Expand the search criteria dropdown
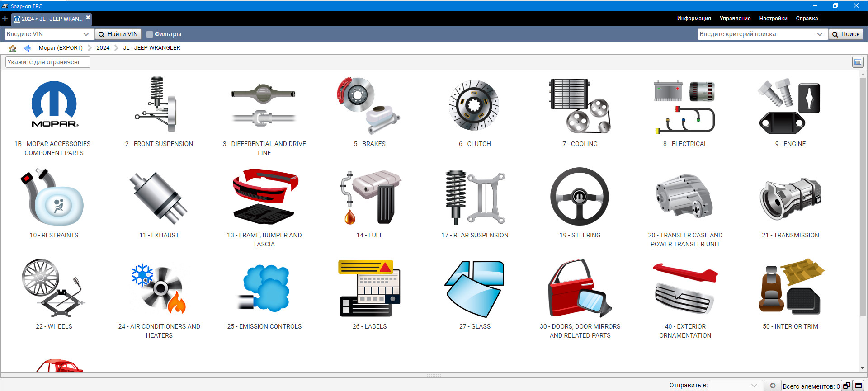 pyautogui.click(x=820, y=34)
